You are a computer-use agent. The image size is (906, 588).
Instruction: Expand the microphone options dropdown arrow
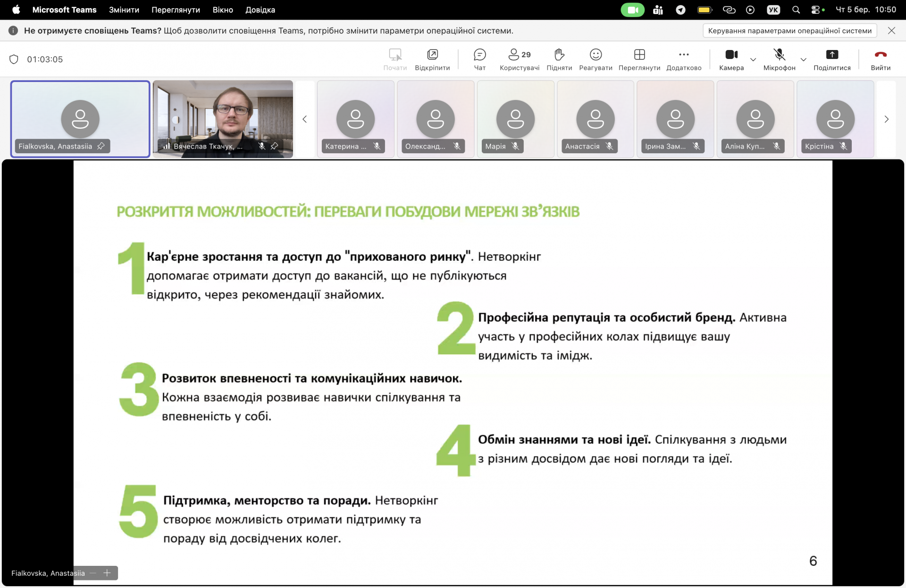803,59
